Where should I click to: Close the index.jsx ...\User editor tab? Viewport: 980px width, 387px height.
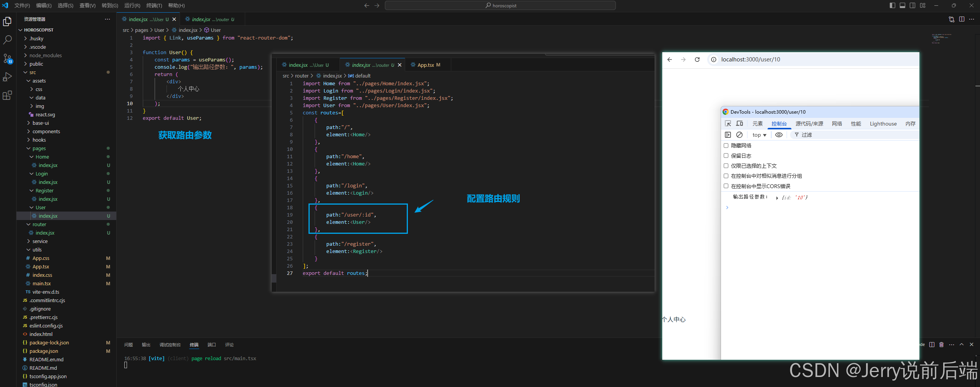(174, 19)
